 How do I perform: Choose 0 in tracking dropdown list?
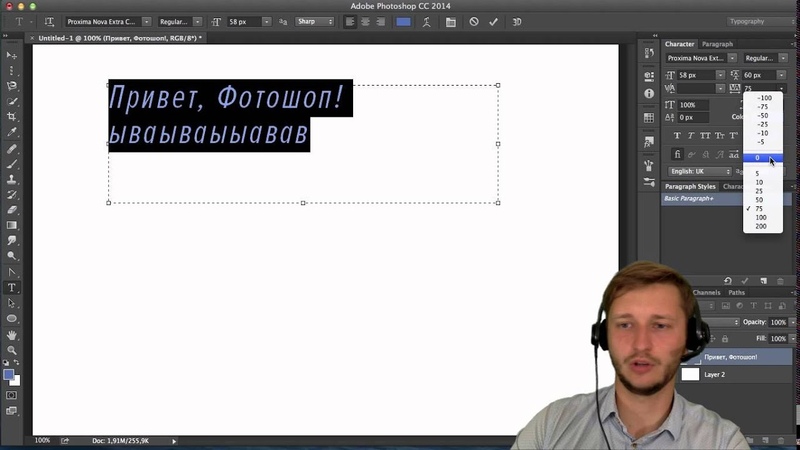tap(763, 158)
